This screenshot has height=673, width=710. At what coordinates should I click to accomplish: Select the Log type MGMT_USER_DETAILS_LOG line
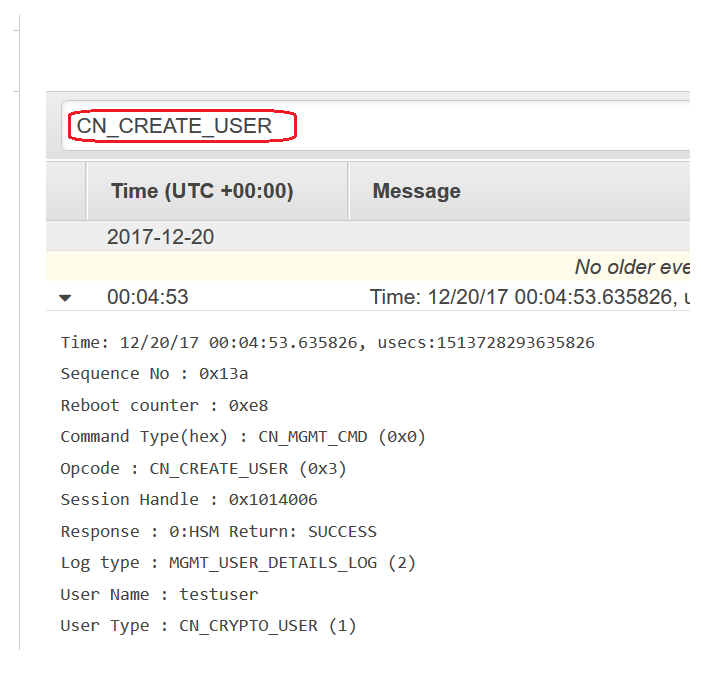point(238,563)
